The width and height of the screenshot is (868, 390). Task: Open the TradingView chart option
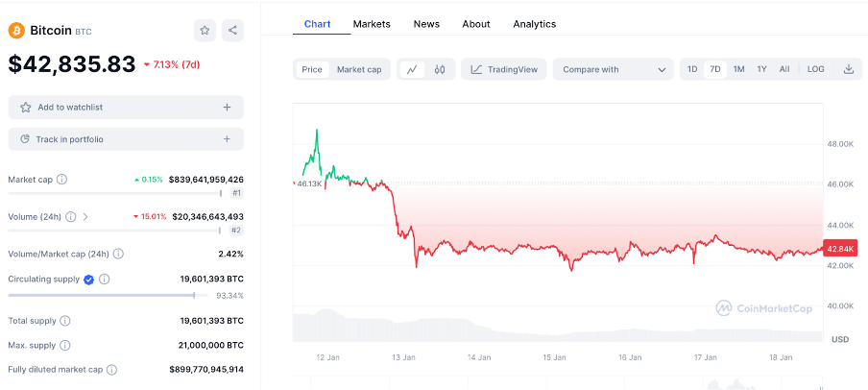click(x=505, y=69)
